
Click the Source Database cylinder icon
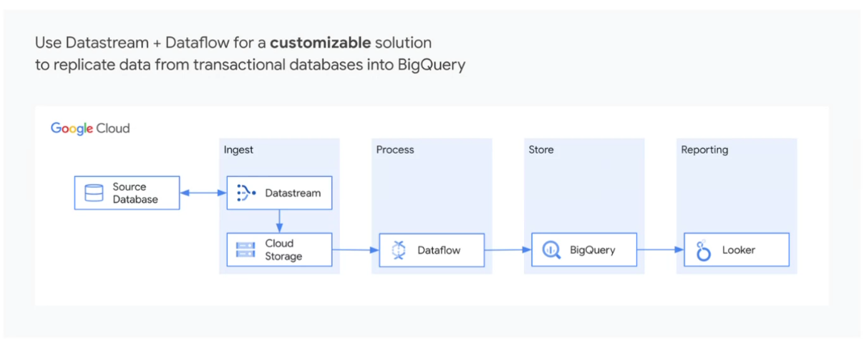[94, 193]
